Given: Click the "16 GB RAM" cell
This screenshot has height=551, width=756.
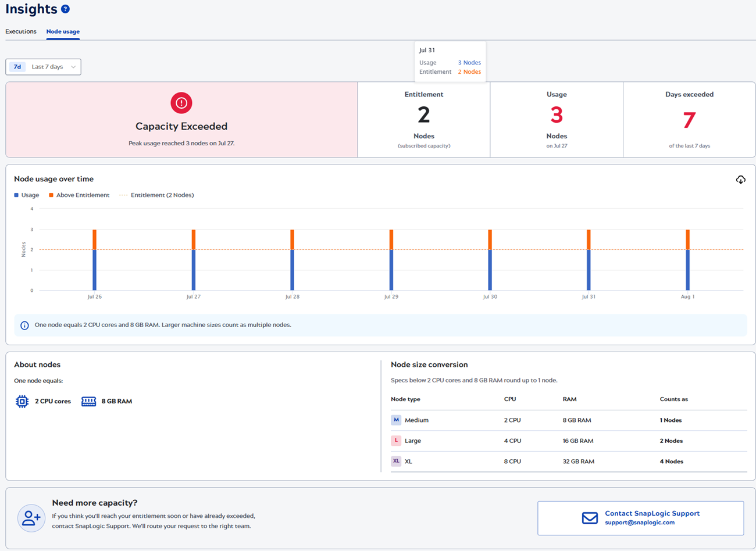Looking at the screenshot, I should (578, 441).
